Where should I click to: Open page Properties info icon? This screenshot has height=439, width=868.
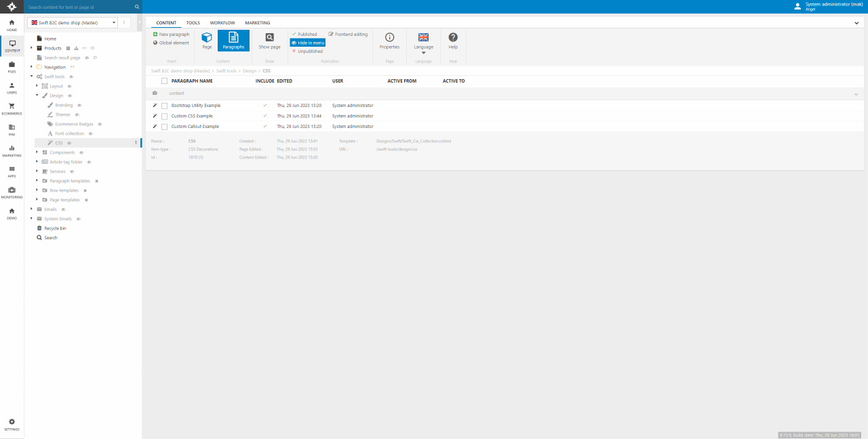tap(389, 39)
